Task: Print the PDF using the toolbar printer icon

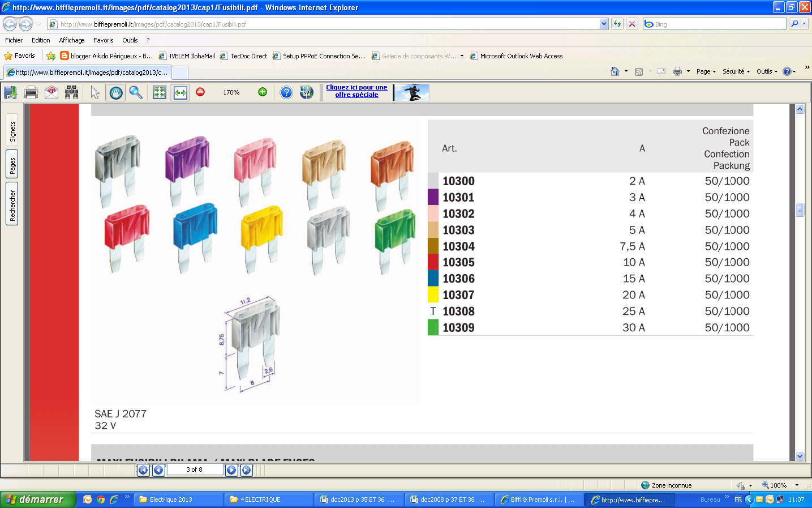Action: (31, 92)
